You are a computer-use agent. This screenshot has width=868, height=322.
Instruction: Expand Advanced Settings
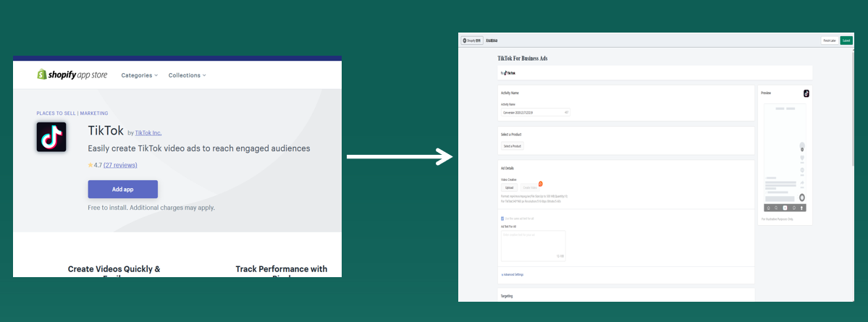pos(512,274)
